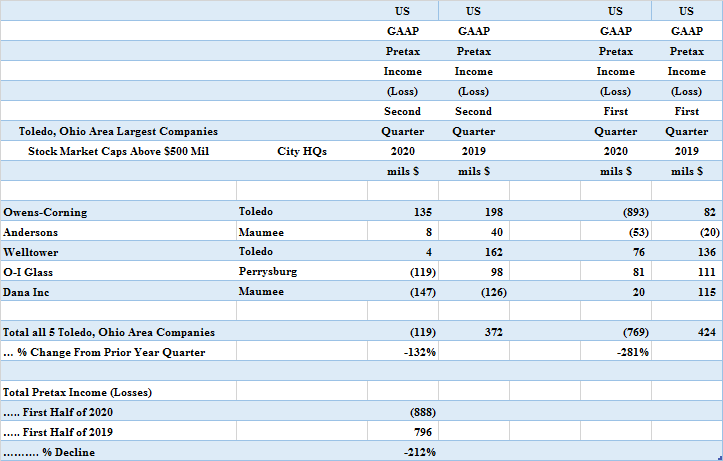The height and width of the screenshot is (461, 723).
Task: Select the 2020 second quarter year header
Action: click(403, 151)
